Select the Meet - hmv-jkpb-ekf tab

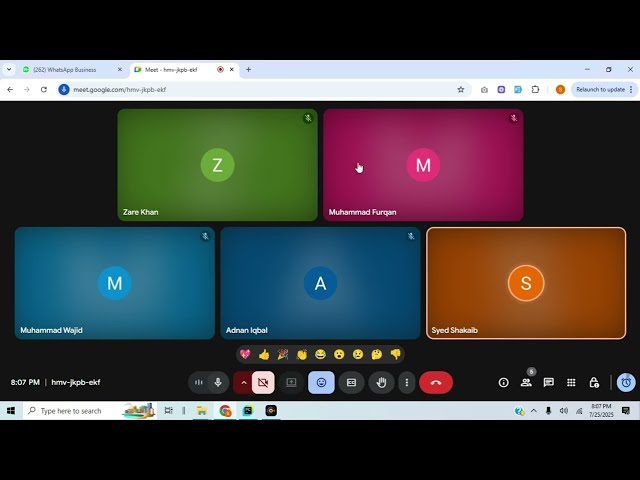(x=175, y=70)
